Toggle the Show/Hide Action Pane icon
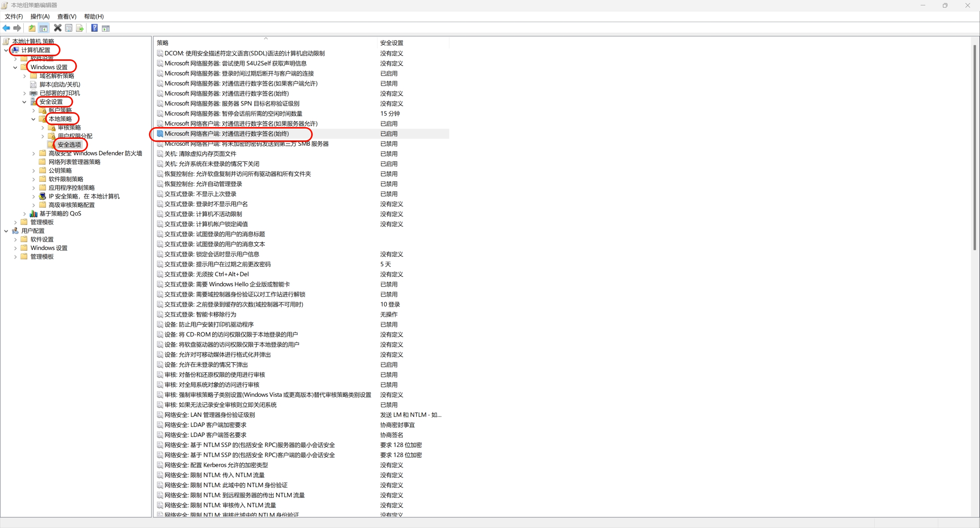Image resolution: width=980 pixels, height=528 pixels. (106, 28)
